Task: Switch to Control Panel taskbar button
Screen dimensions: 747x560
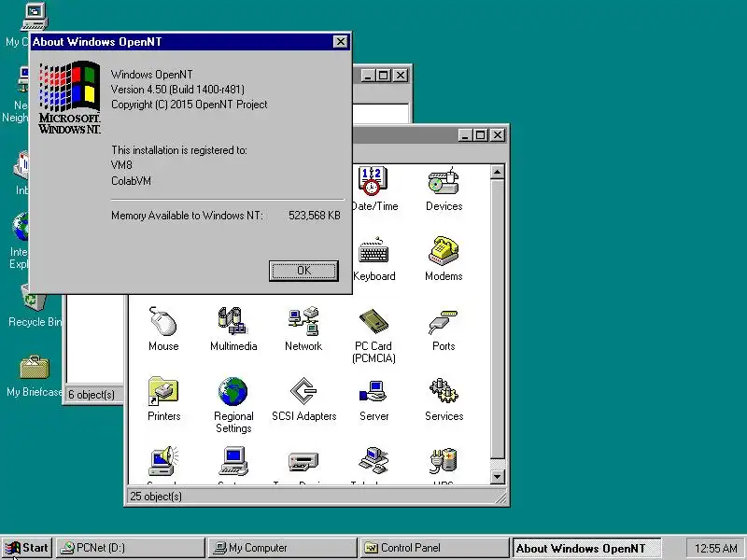Action: click(x=434, y=548)
